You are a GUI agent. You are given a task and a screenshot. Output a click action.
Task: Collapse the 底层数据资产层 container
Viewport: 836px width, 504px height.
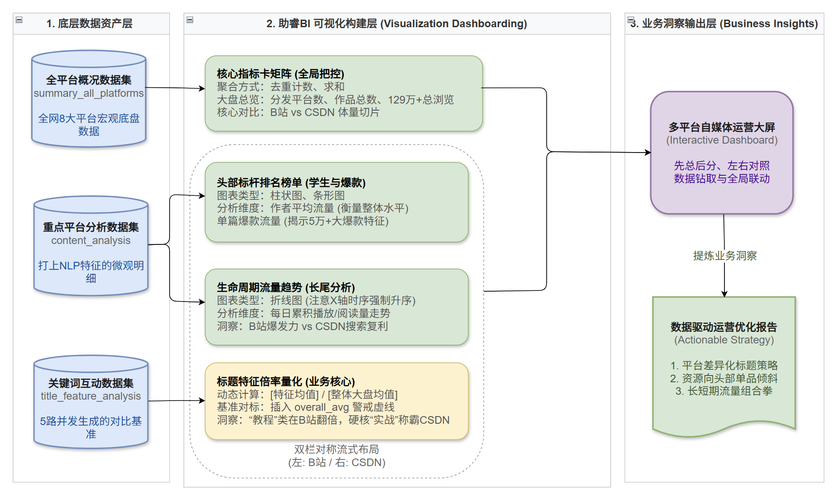[19, 20]
